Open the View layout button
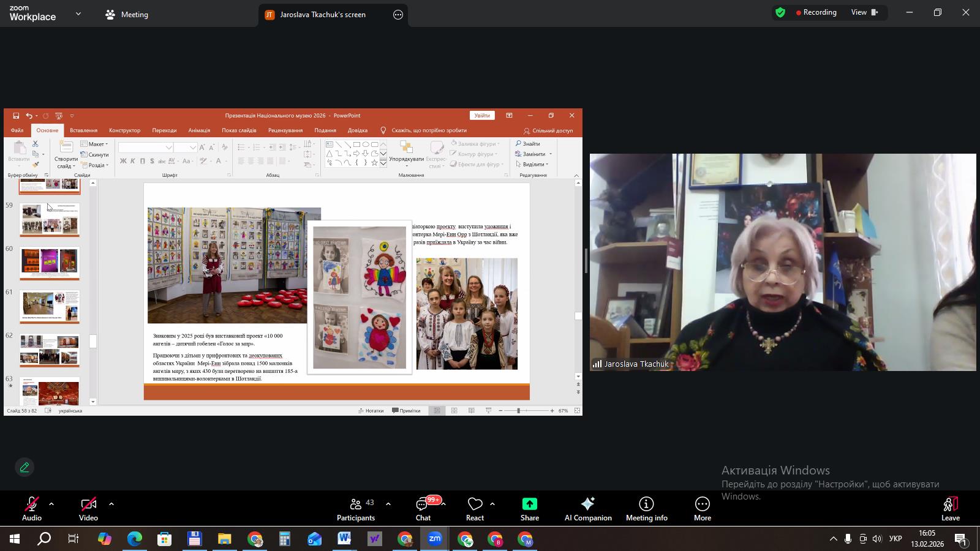980x551 pixels. coord(864,13)
